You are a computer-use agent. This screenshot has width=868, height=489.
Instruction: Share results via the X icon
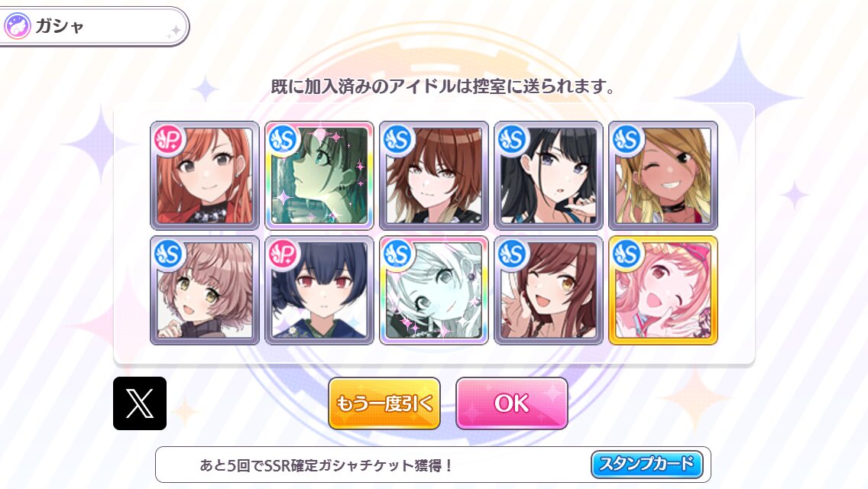140,403
